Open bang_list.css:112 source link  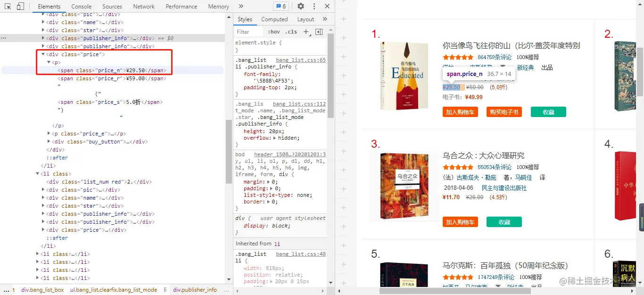[x=299, y=104]
